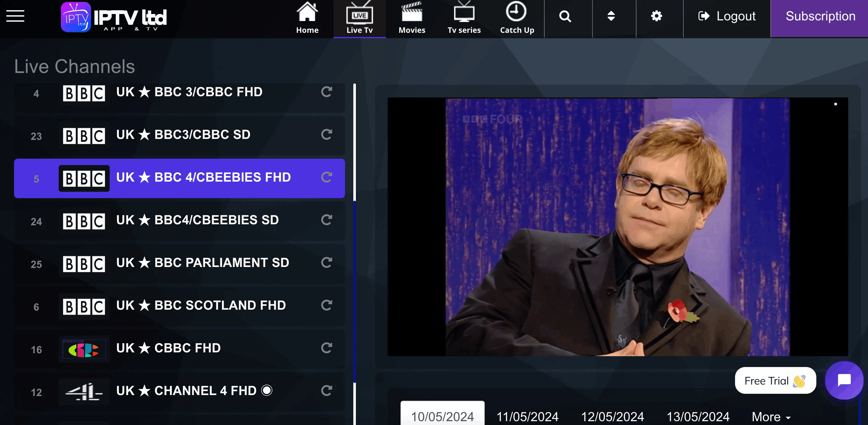Viewport: 868px width, 425px height.
Task: Open the Movies section
Action: coord(412,18)
